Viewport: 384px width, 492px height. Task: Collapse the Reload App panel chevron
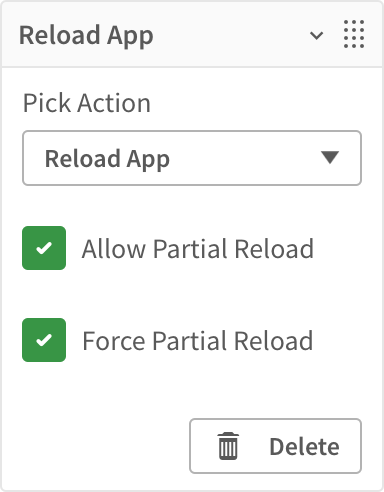pyautogui.click(x=316, y=35)
